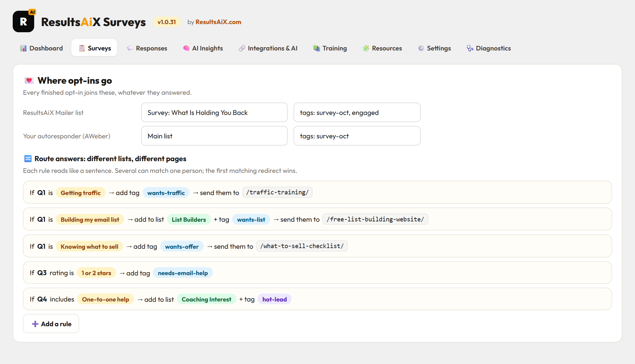Open the AWeber Main list field
The width and height of the screenshot is (635, 364).
coord(214,136)
